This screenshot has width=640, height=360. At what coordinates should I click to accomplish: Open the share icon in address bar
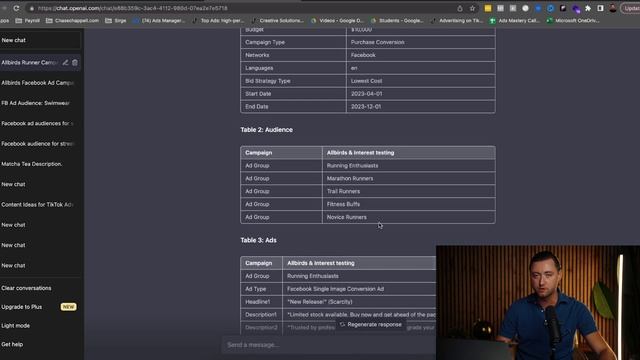tap(460, 8)
